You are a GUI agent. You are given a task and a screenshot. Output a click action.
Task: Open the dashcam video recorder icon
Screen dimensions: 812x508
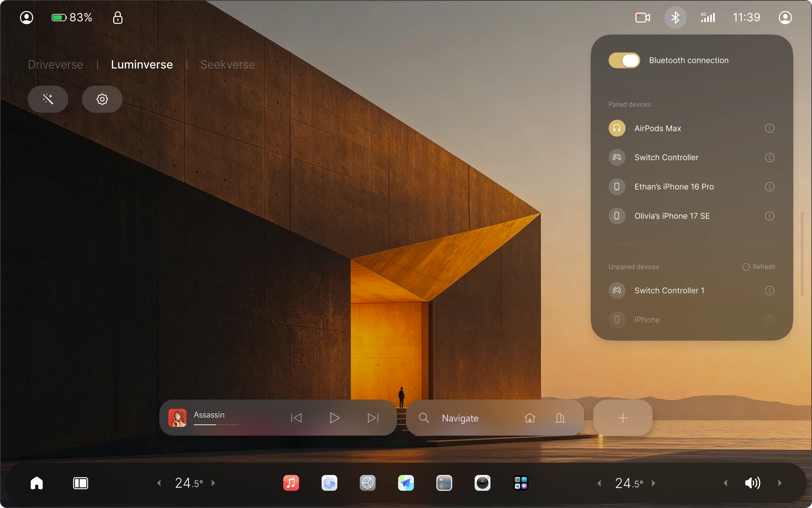coord(643,18)
